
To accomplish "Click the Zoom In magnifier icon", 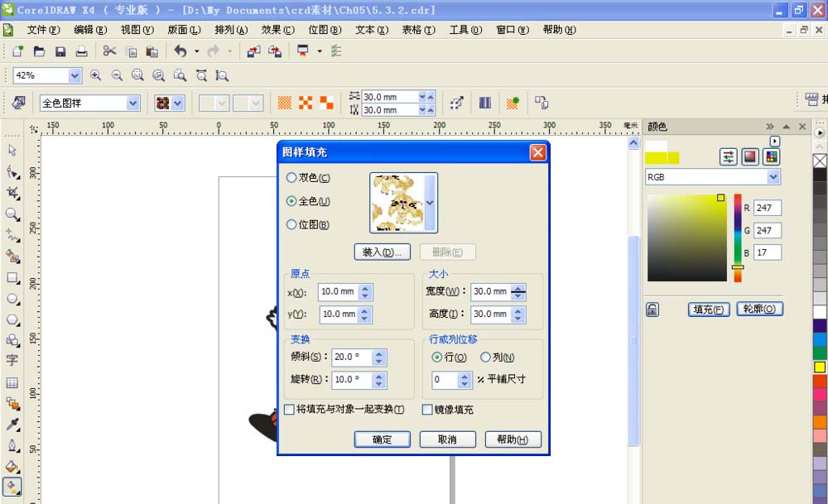I will pyautogui.click(x=96, y=75).
